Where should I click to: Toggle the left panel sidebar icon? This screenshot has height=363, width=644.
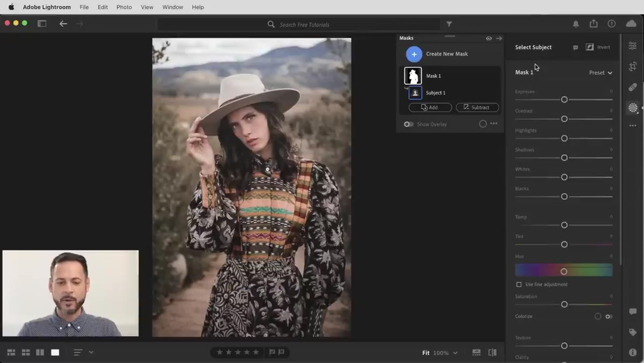(x=42, y=24)
